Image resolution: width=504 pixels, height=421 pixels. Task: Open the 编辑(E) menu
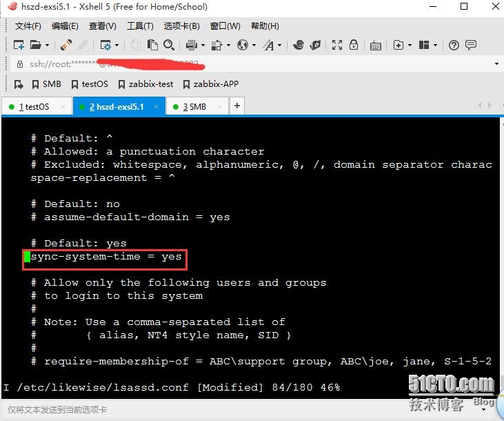[65, 26]
